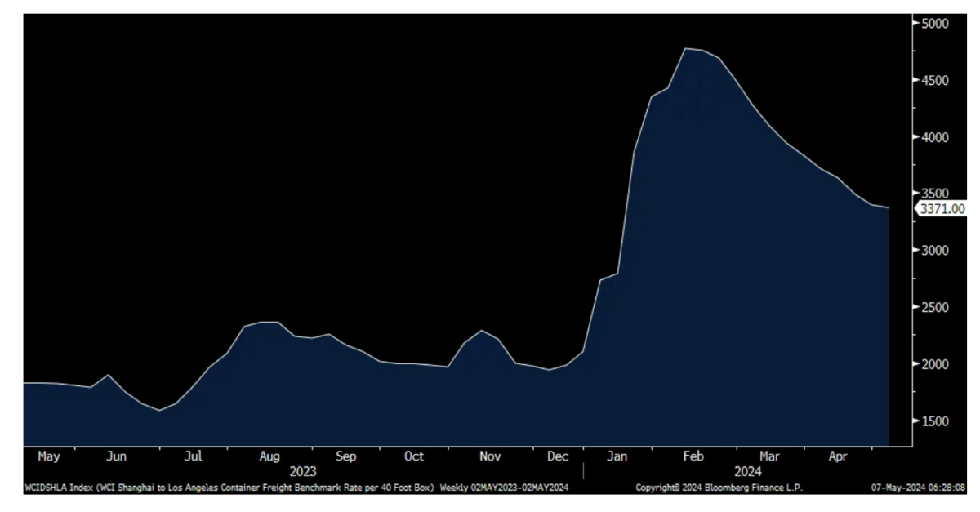Select the May label on time axis
Screen dimensions: 980x512
pyautogui.click(x=49, y=457)
